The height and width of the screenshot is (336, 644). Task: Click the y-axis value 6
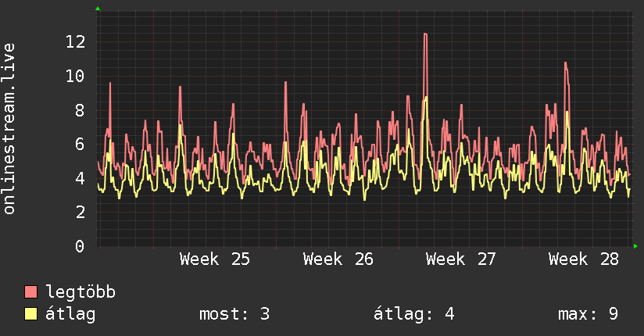pyautogui.click(x=80, y=145)
